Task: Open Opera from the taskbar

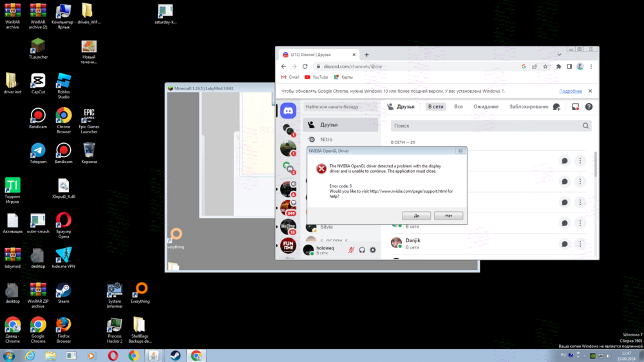Action: [x=113, y=356]
